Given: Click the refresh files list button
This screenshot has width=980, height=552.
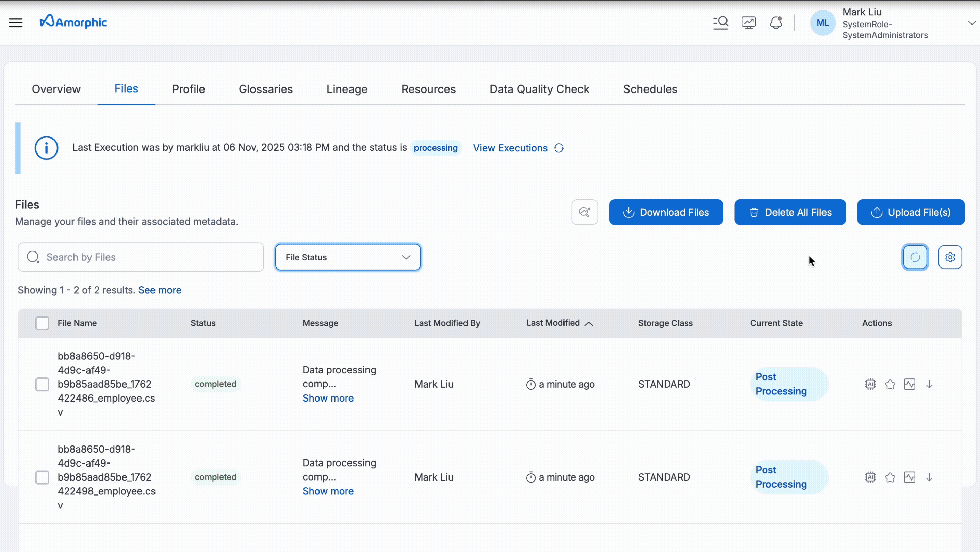Looking at the screenshot, I should click(x=915, y=257).
